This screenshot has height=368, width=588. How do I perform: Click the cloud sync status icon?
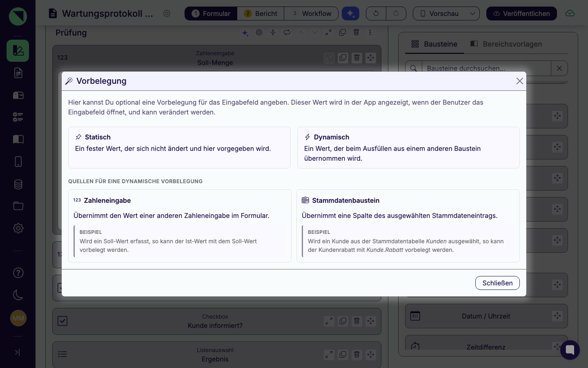pyautogui.click(x=570, y=13)
